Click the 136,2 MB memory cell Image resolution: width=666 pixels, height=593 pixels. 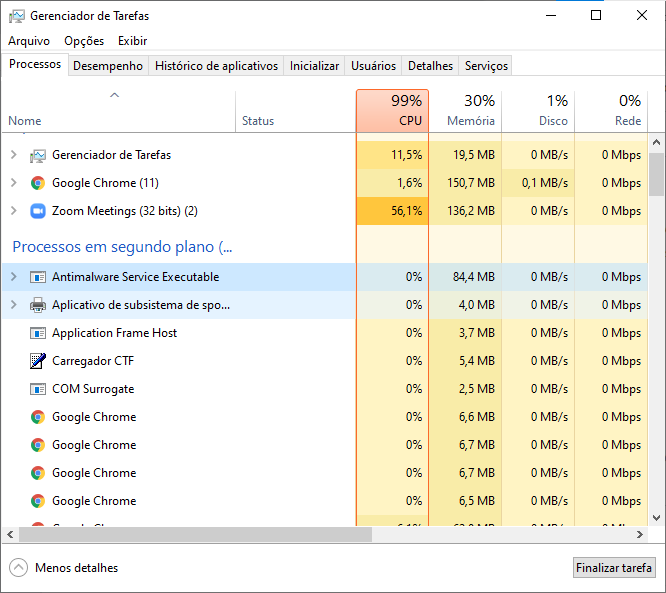click(465, 211)
